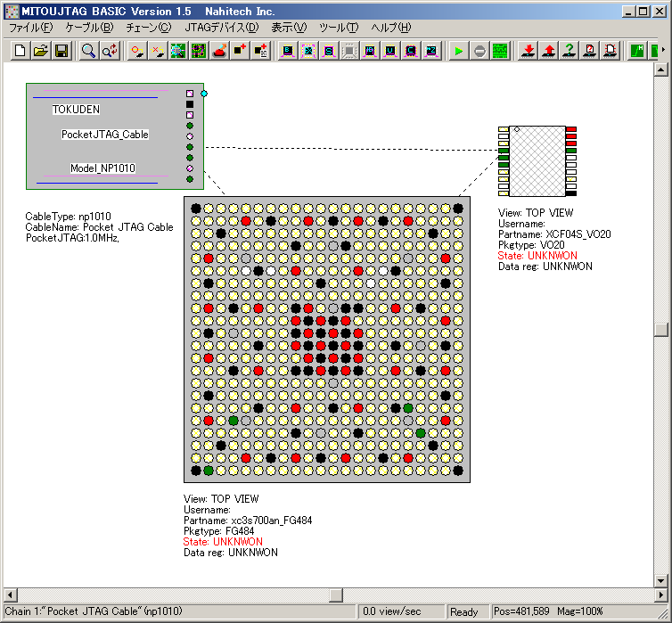The image size is (672, 623).
Task: Click the red down-arrow download icon
Action: tap(529, 51)
